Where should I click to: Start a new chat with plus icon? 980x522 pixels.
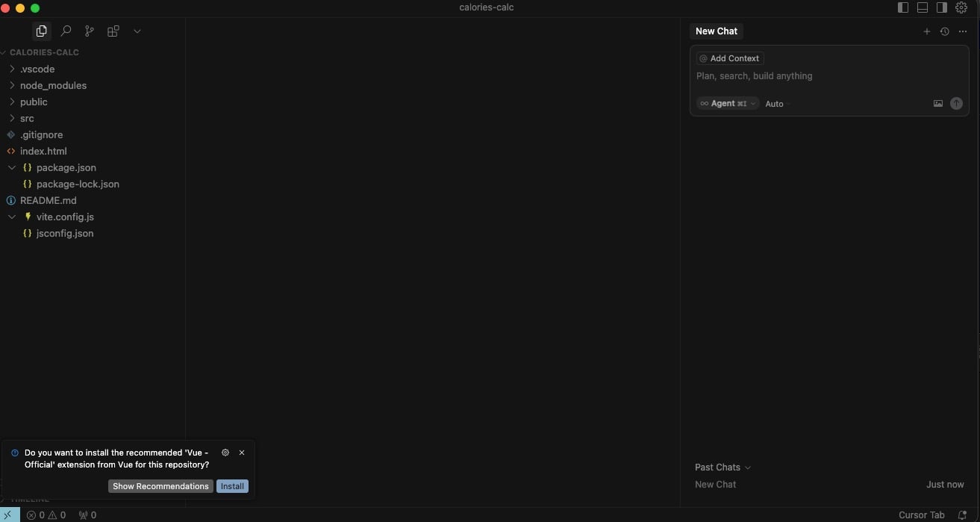[927, 31]
